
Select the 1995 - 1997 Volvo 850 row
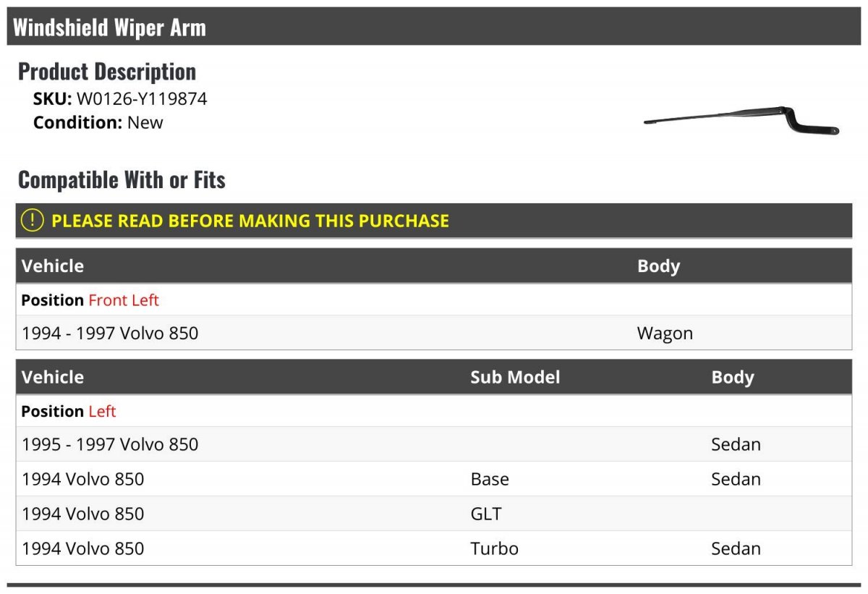click(434, 444)
